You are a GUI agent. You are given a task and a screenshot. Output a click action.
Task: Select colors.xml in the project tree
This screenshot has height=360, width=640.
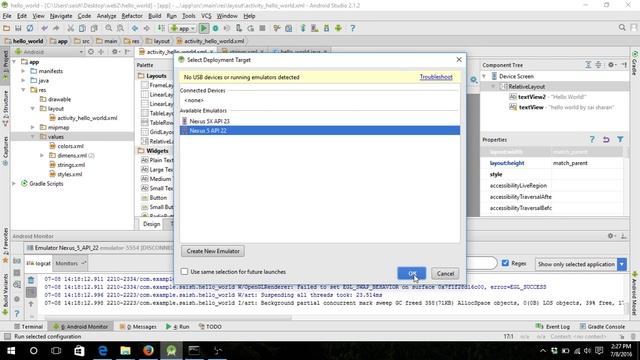[x=67, y=146]
